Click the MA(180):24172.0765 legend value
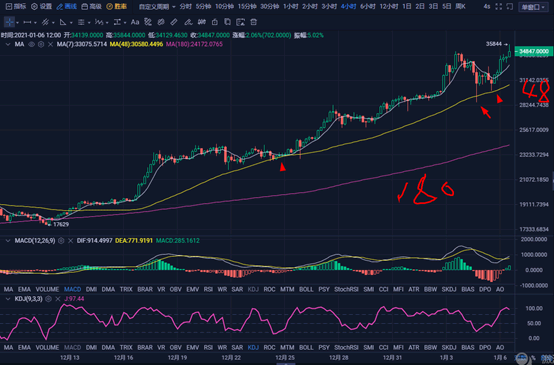 tap(194, 44)
